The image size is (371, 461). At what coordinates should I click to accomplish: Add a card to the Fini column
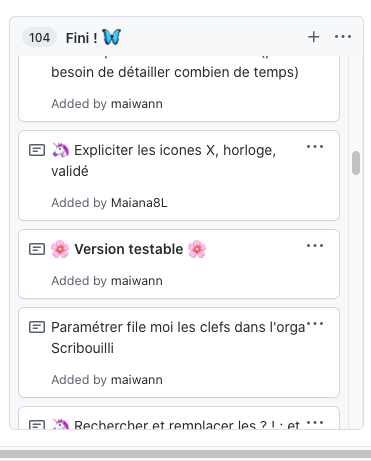[313, 37]
